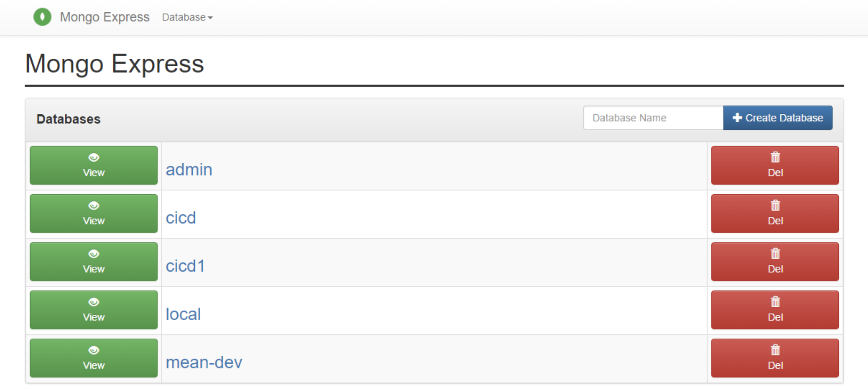Click trash icon to delete admin database
868x391 pixels.
775,157
